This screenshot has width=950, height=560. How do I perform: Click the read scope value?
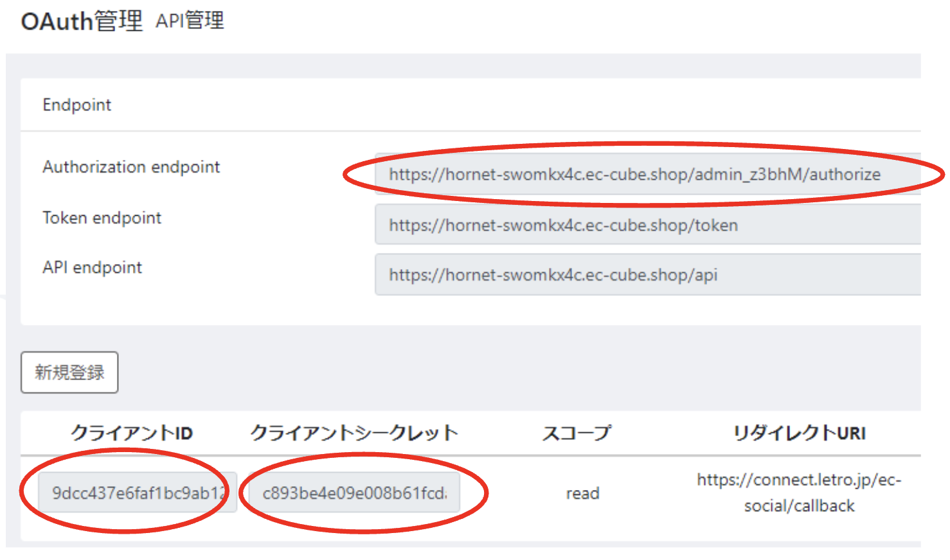(582, 493)
